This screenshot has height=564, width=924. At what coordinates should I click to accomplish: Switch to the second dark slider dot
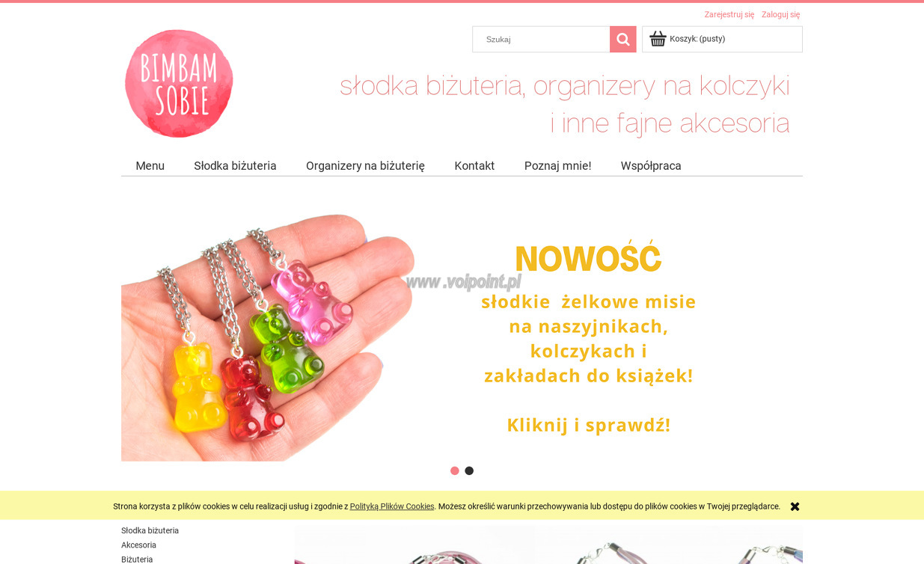(469, 470)
